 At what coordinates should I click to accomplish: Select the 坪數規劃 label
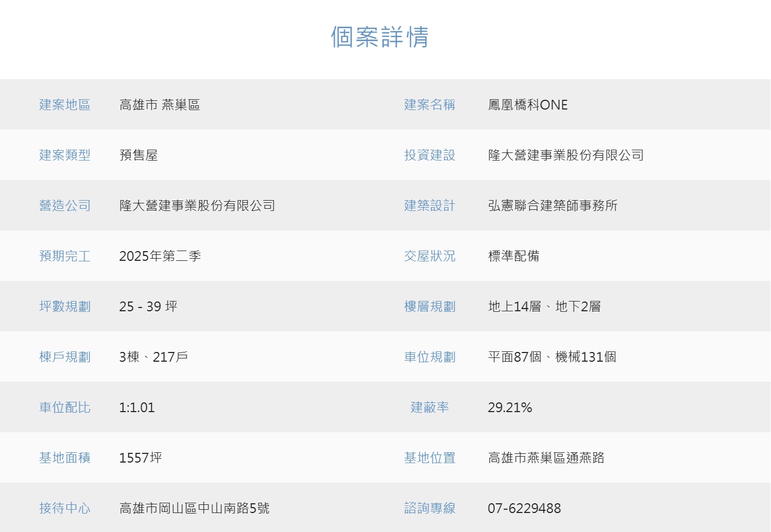[x=65, y=306]
